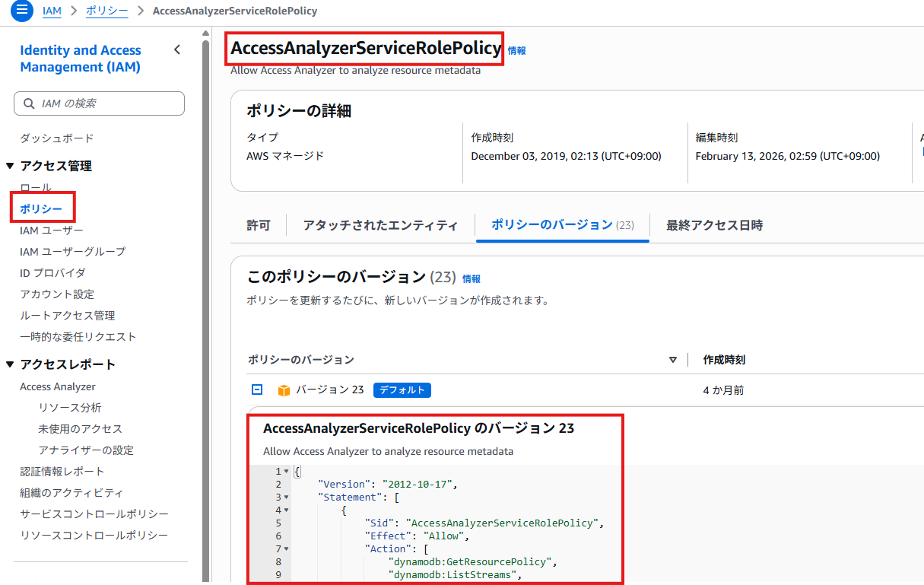Screen dimensions: 924x585
Task: Open IAM ユーザーグループ in the sidebar
Action: (x=73, y=251)
